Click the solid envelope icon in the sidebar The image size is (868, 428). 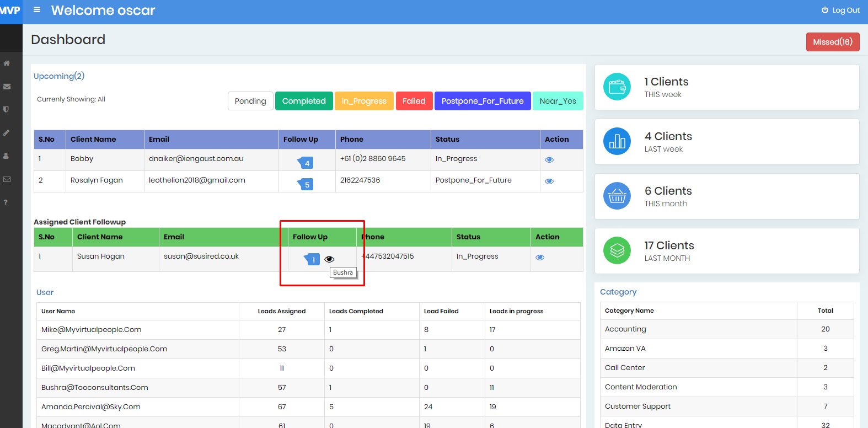(x=7, y=87)
